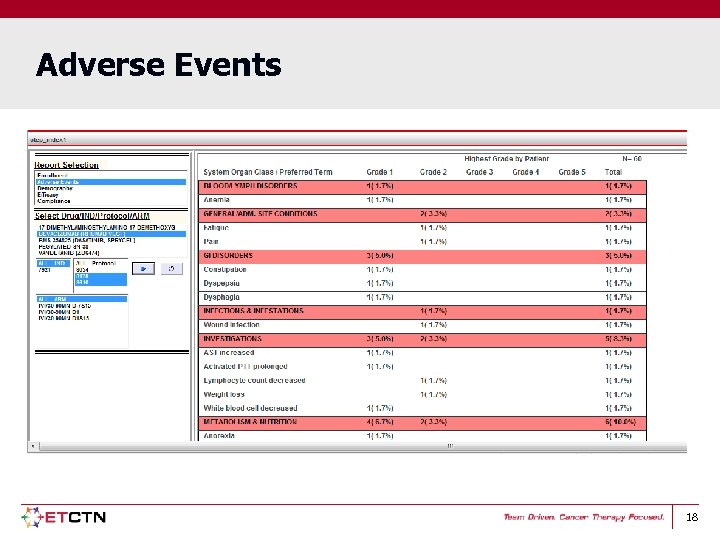Click the Grade 2 column header

[x=433, y=172]
